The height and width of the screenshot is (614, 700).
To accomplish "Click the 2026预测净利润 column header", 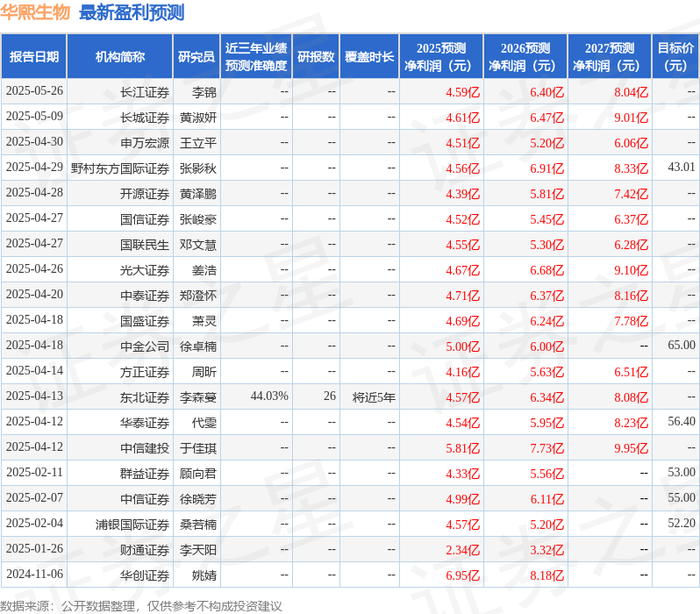I will point(525,57).
